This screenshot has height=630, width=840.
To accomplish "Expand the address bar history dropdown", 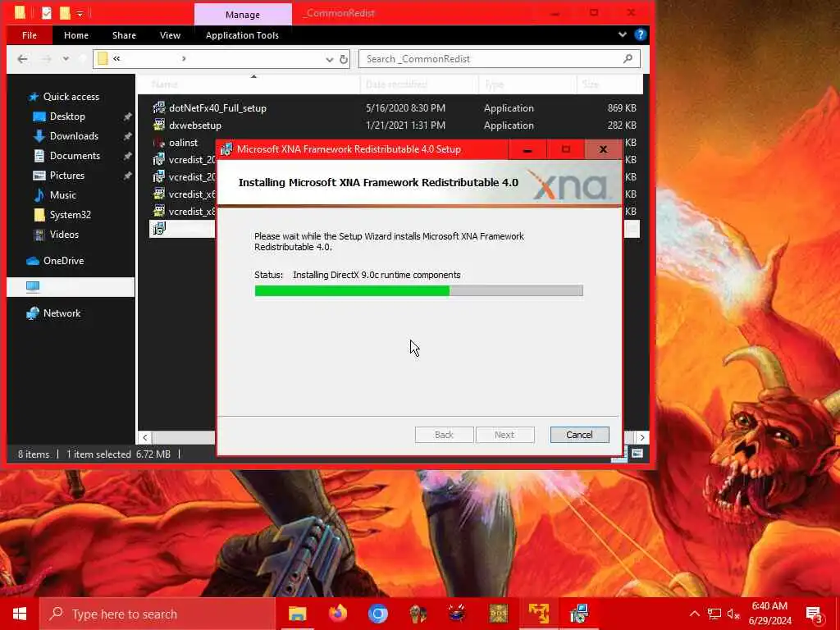I will coord(330,59).
